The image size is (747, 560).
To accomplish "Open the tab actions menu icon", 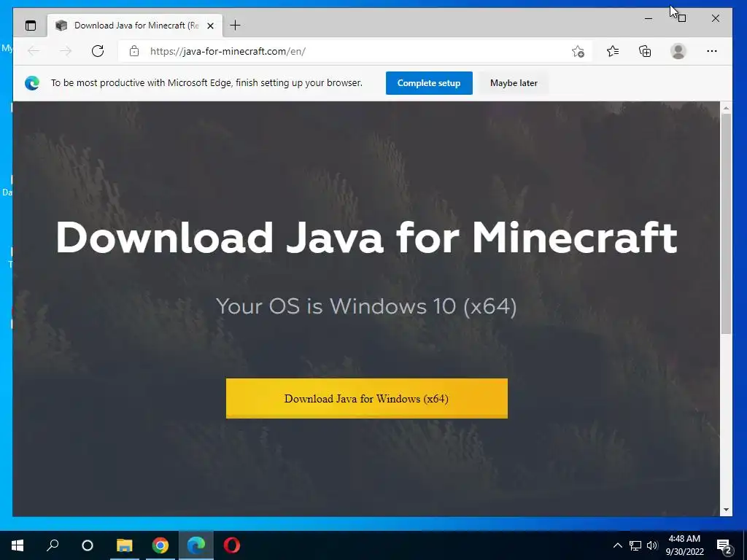I will pyautogui.click(x=31, y=26).
